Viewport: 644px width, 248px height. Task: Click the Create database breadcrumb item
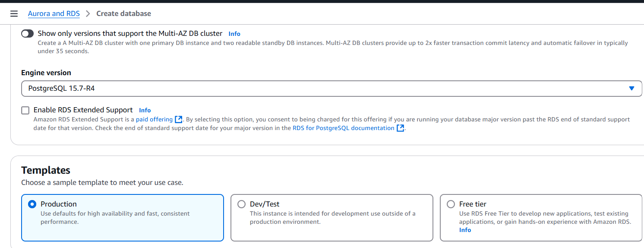pos(123,14)
